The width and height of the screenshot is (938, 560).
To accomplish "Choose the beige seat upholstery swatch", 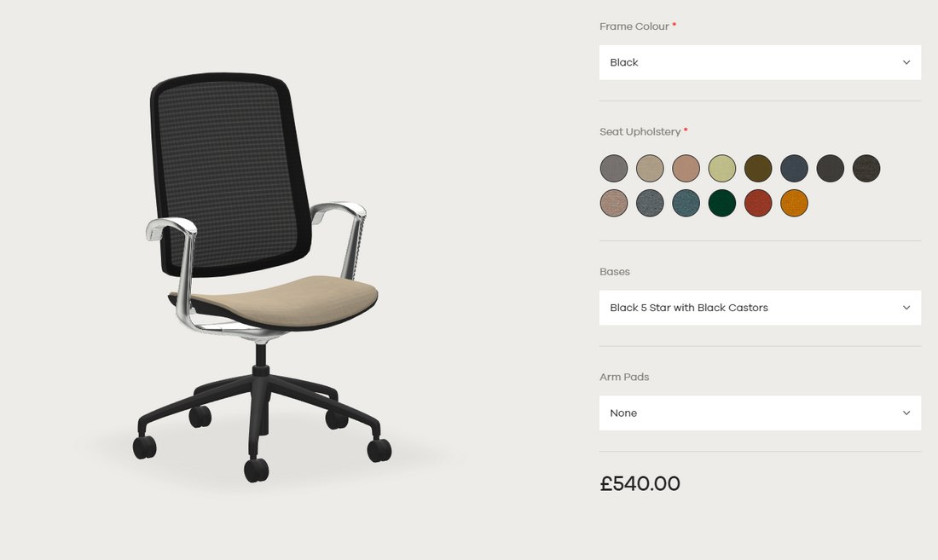I will tap(650, 168).
